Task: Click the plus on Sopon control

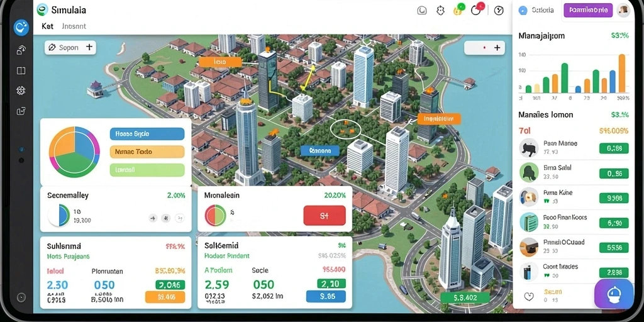Action: (89, 47)
